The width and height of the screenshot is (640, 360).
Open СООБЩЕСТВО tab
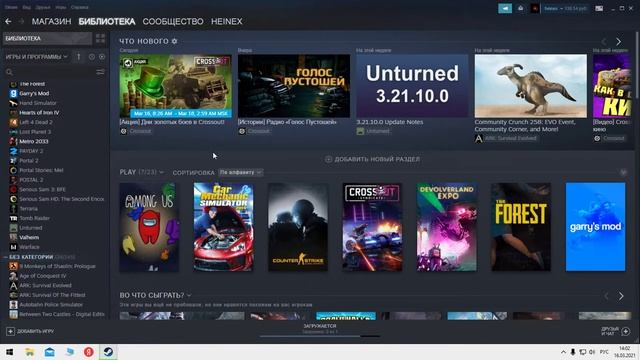point(173,21)
